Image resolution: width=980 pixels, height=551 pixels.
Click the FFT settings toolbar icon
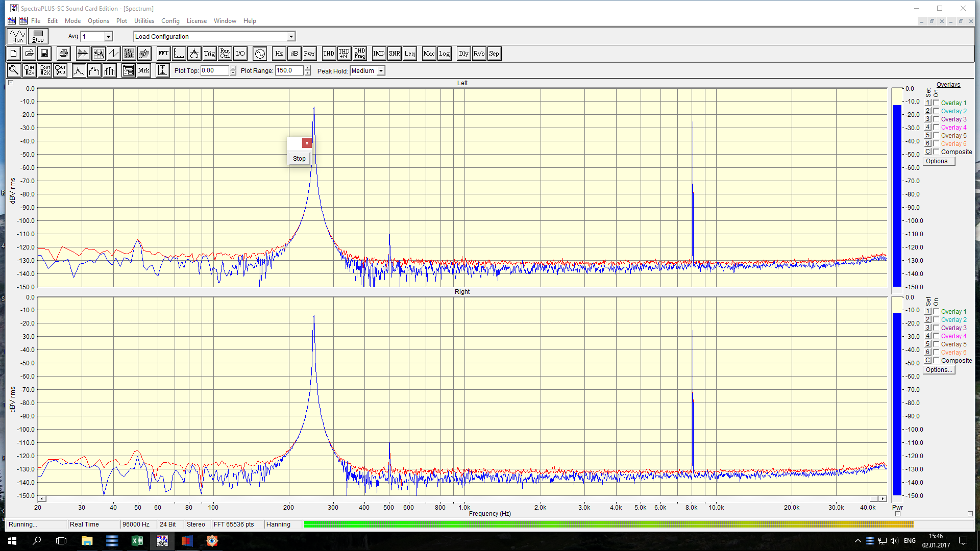click(163, 54)
